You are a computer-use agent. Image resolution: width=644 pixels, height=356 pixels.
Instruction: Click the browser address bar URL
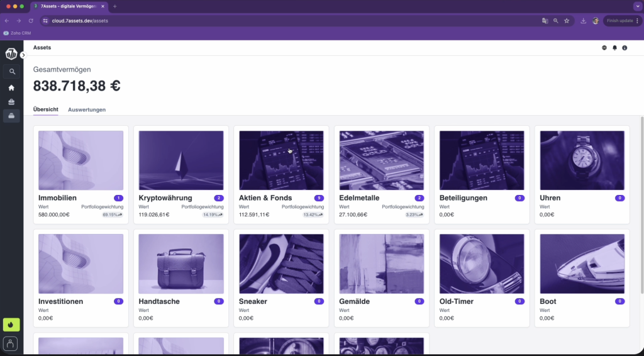[80, 21]
